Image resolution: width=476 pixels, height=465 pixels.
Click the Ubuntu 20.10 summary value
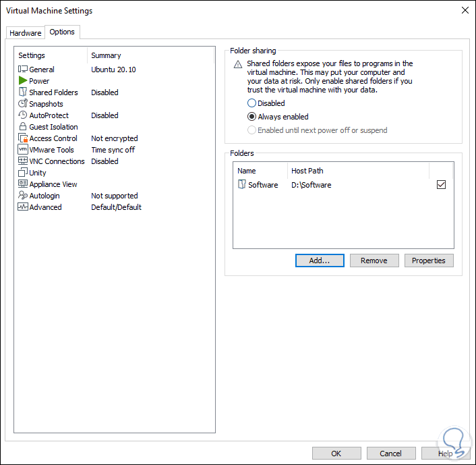(x=113, y=70)
